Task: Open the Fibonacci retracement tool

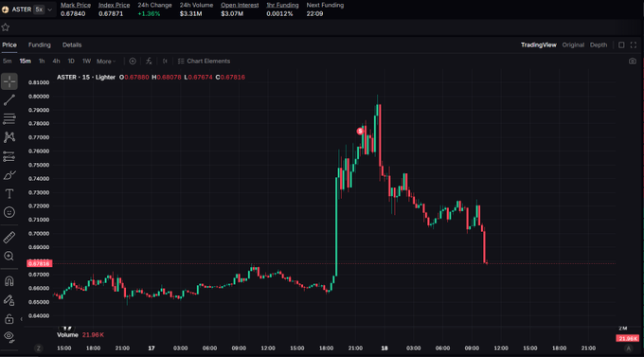Action: tap(9, 118)
